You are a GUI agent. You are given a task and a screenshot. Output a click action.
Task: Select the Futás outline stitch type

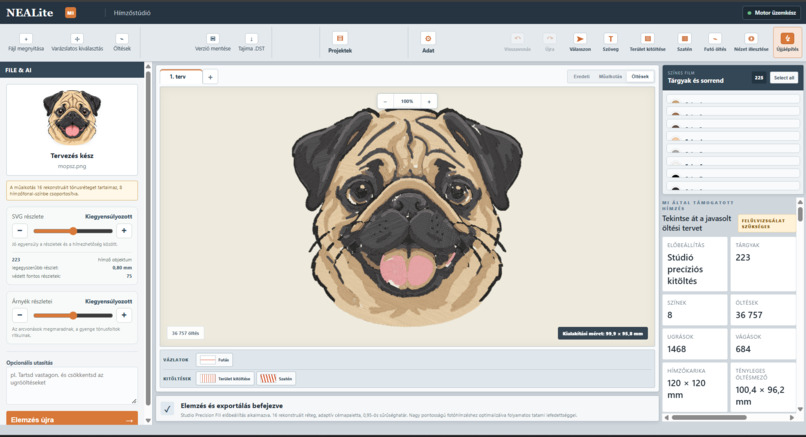[214, 360]
